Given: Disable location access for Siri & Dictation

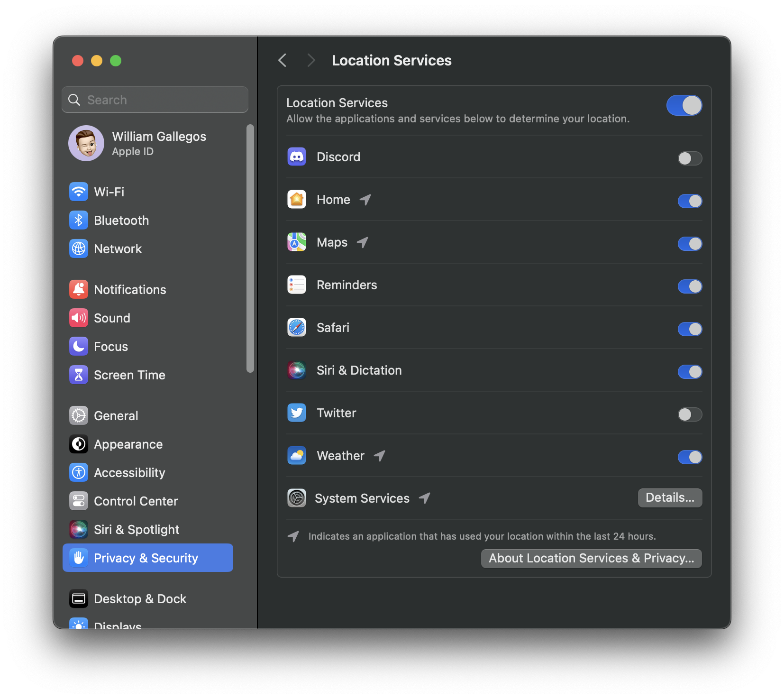Looking at the screenshot, I should coord(690,372).
